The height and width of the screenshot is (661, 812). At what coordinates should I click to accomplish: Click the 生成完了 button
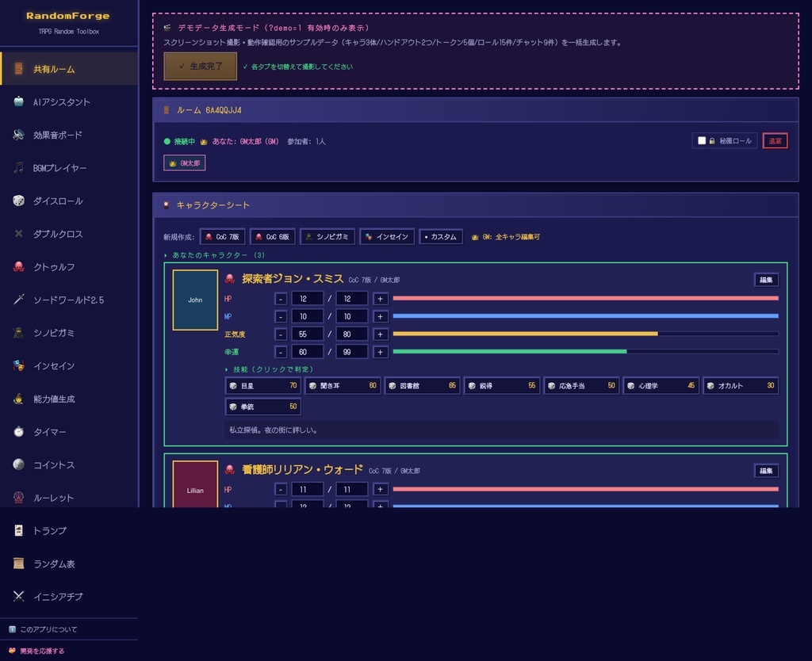[x=201, y=67]
